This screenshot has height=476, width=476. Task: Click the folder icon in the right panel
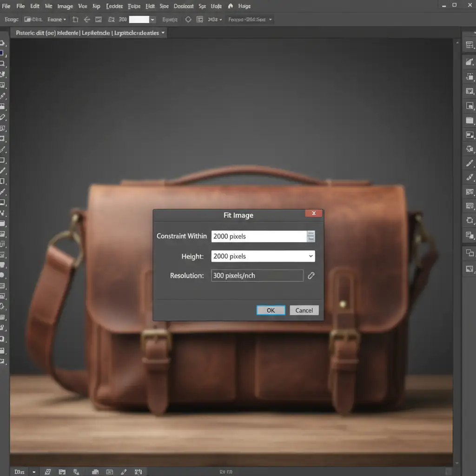tap(469, 120)
